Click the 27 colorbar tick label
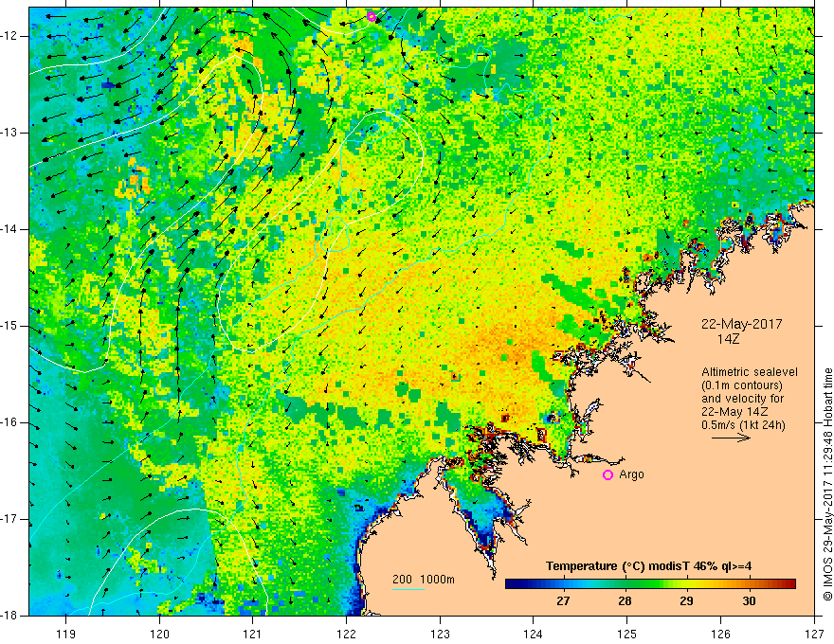Viewport: 834px width, 644px height. (x=563, y=601)
